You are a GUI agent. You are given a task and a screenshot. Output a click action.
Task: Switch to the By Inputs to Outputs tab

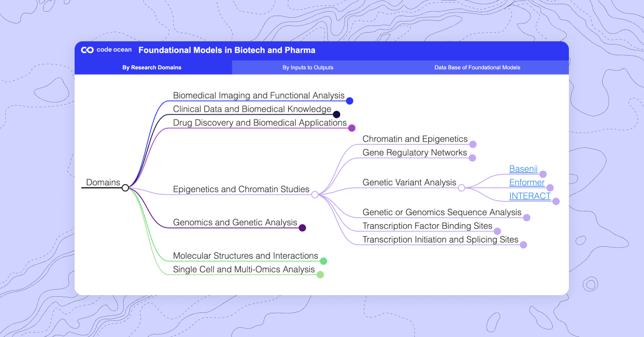click(308, 67)
